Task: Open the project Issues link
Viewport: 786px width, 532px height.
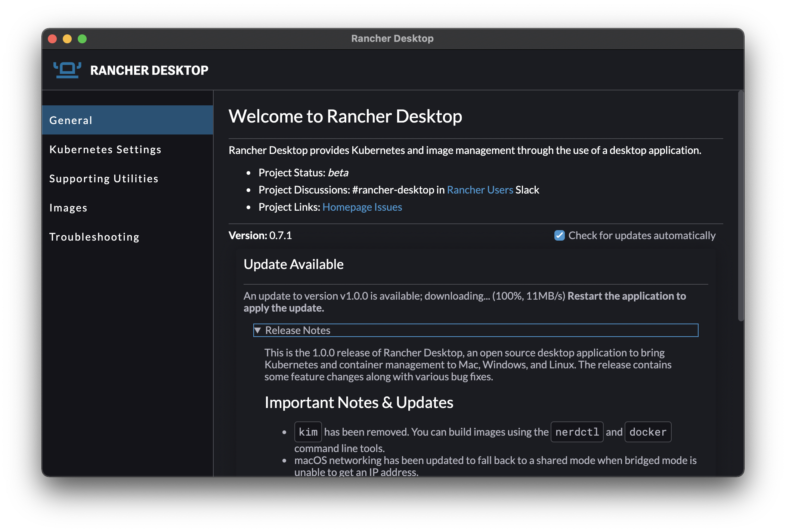Action: click(388, 207)
